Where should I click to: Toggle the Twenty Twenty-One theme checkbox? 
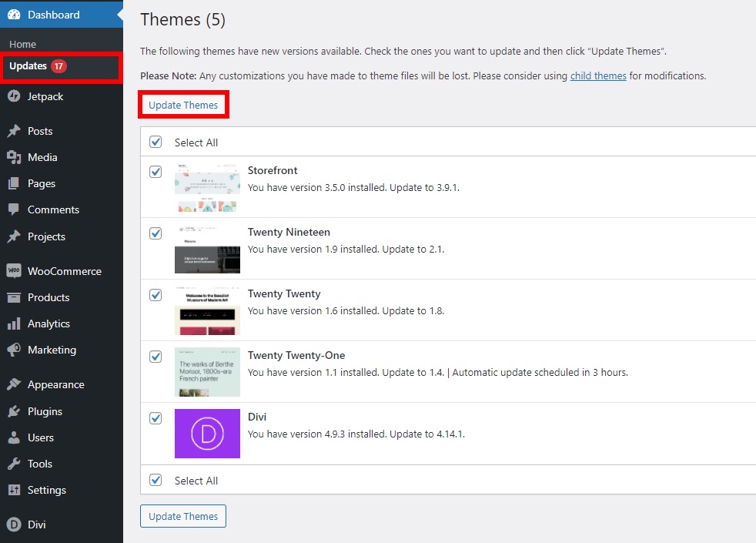click(x=156, y=357)
